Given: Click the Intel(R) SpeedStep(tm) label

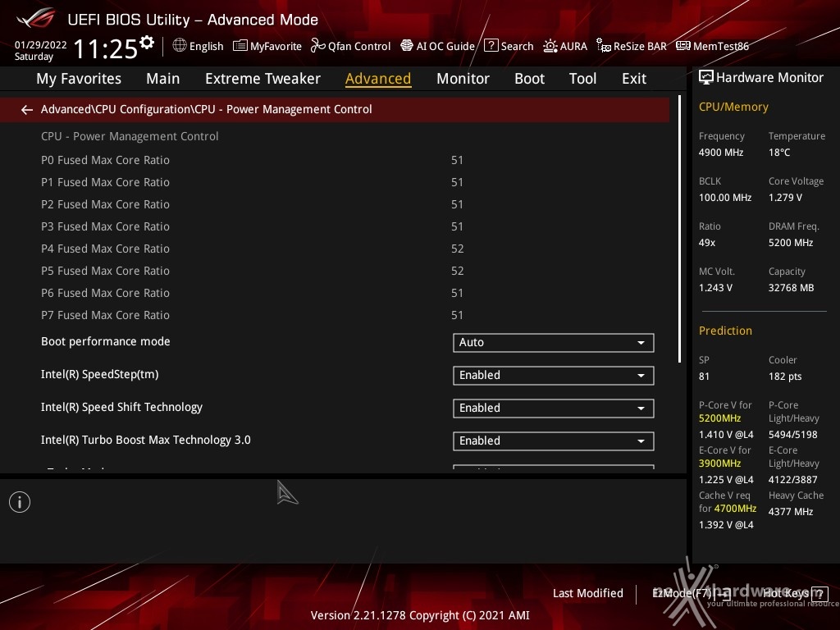Looking at the screenshot, I should pos(99,374).
